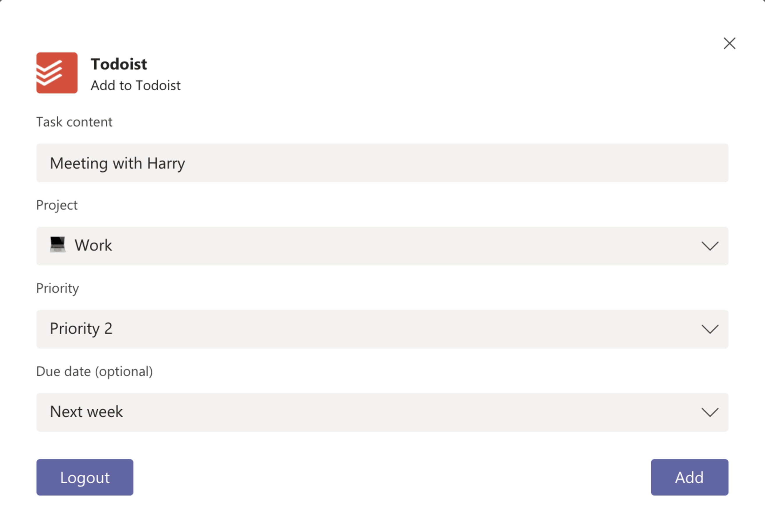Image resolution: width=765 pixels, height=532 pixels.
Task: Click the Due date (optional) label
Action: click(x=95, y=371)
